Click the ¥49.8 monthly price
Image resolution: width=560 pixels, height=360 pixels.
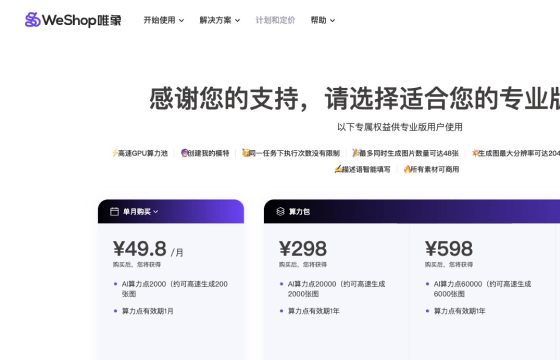tap(140, 249)
